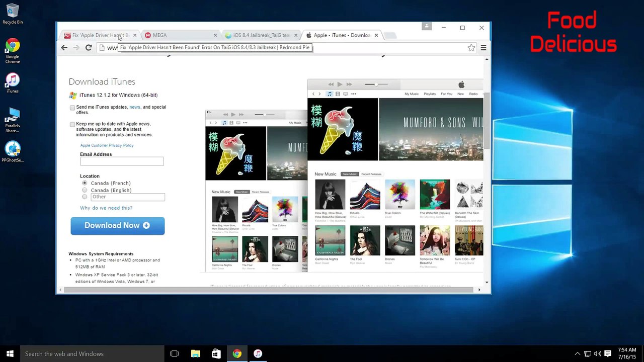Click the 'Windows System Requirements' heading

[x=101, y=254]
